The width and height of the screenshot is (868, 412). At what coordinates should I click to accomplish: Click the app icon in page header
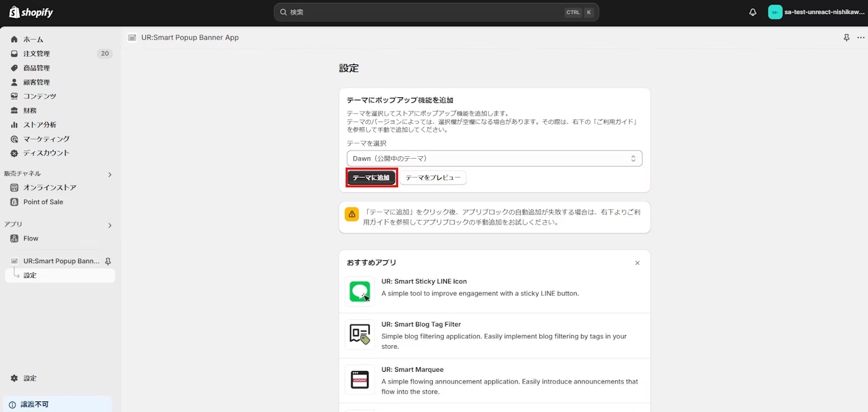point(132,38)
